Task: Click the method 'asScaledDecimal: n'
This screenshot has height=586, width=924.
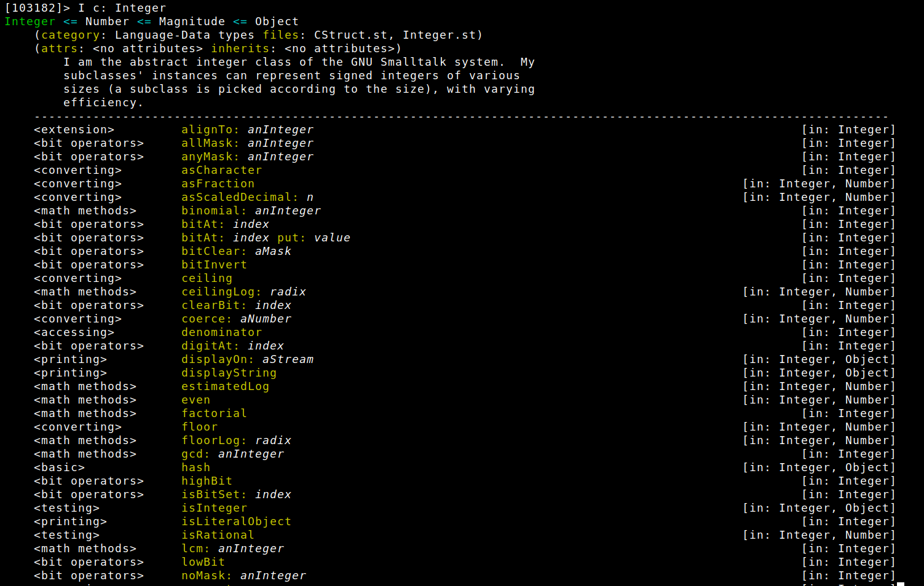Action: click(x=247, y=197)
